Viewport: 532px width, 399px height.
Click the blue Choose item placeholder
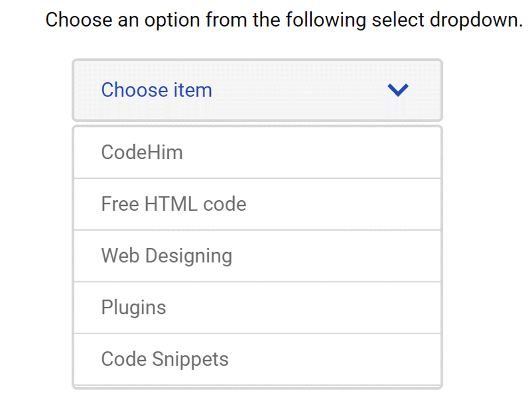(x=156, y=90)
